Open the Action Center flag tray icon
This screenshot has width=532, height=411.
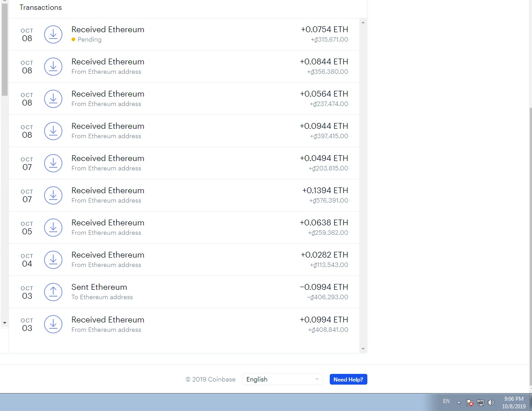469,403
